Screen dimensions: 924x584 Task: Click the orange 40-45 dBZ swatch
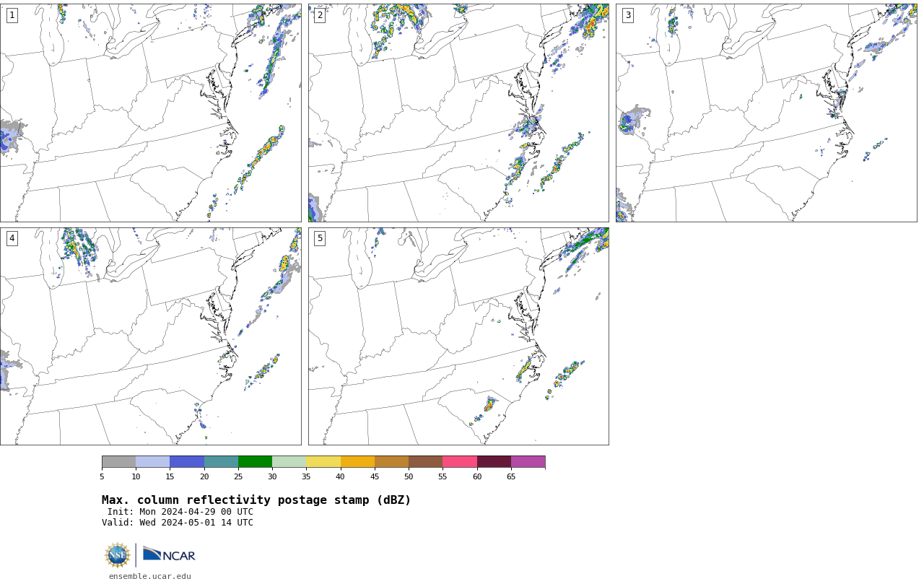pos(357,462)
